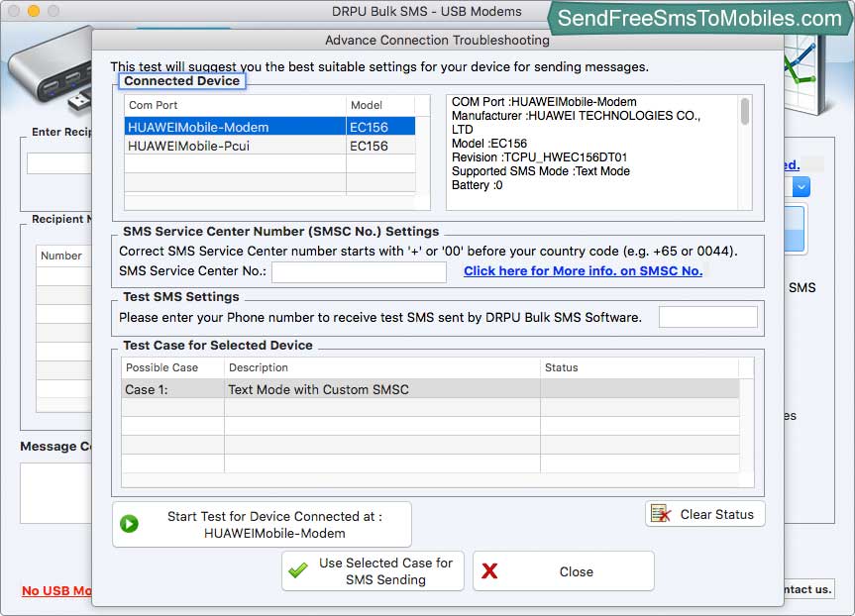Screen dimensions: 855x616
Task: Click the device info panel scrollbar
Action: pyautogui.click(x=745, y=111)
